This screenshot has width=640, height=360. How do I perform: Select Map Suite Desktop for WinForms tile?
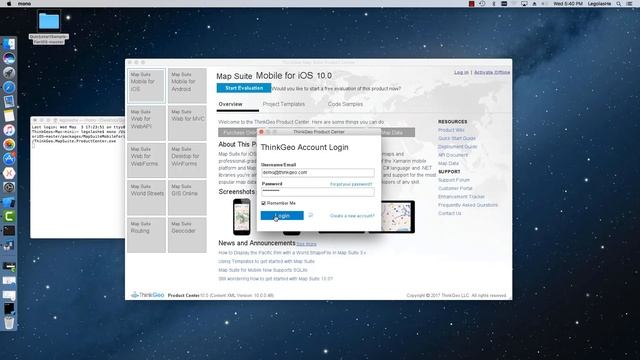tap(187, 160)
